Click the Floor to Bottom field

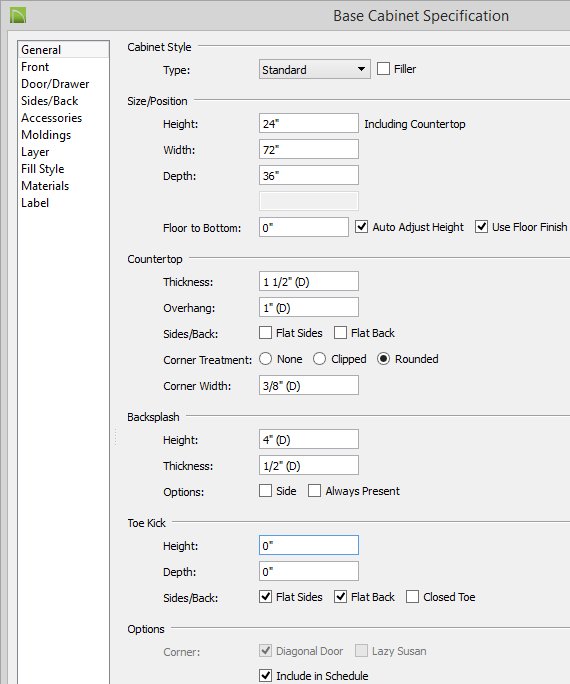[304, 227]
